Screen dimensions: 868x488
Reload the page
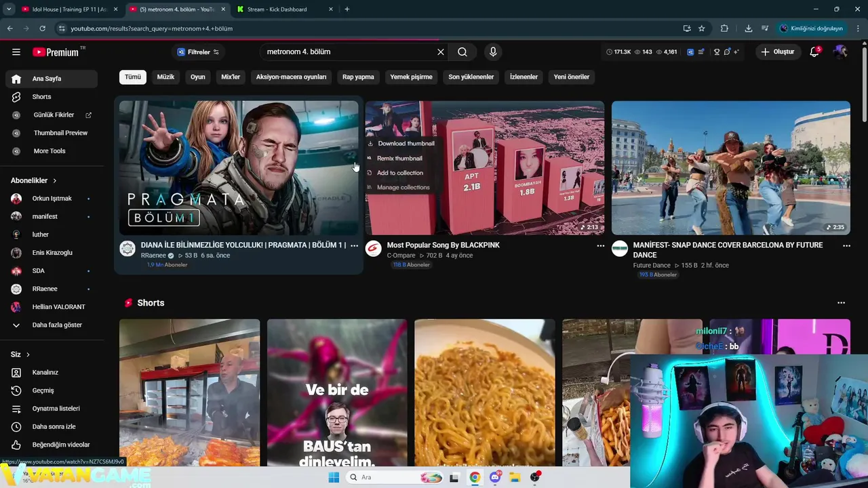pyautogui.click(x=42, y=28)
